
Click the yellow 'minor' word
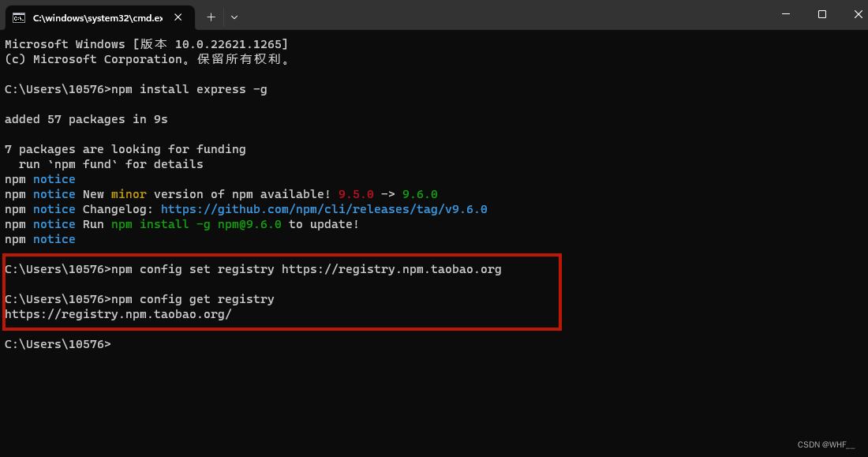129,194
